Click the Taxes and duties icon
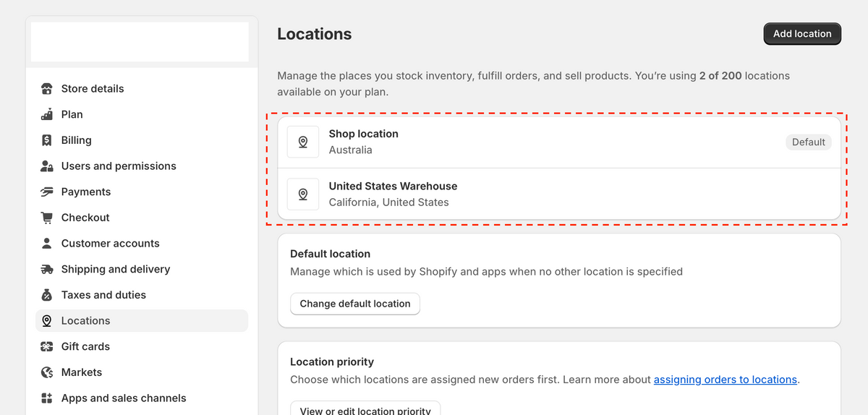The image size is (868, 415). click(x=47, y=295)
